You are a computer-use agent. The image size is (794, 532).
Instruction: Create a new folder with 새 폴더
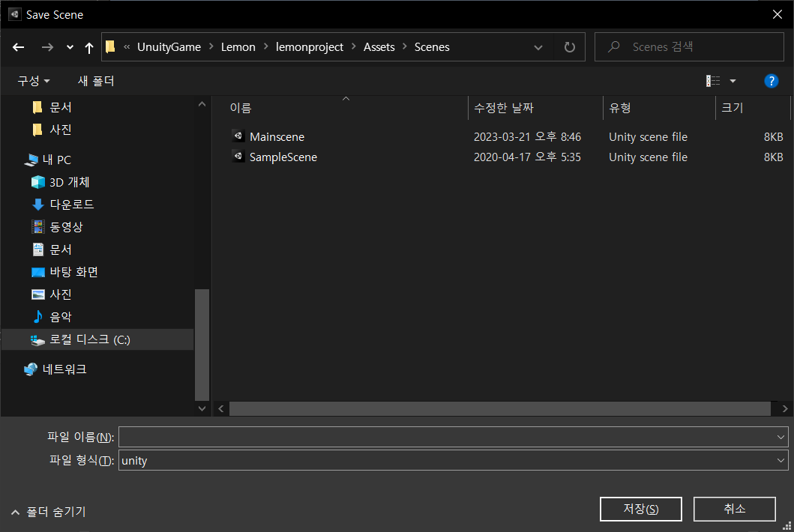[96, 81]
